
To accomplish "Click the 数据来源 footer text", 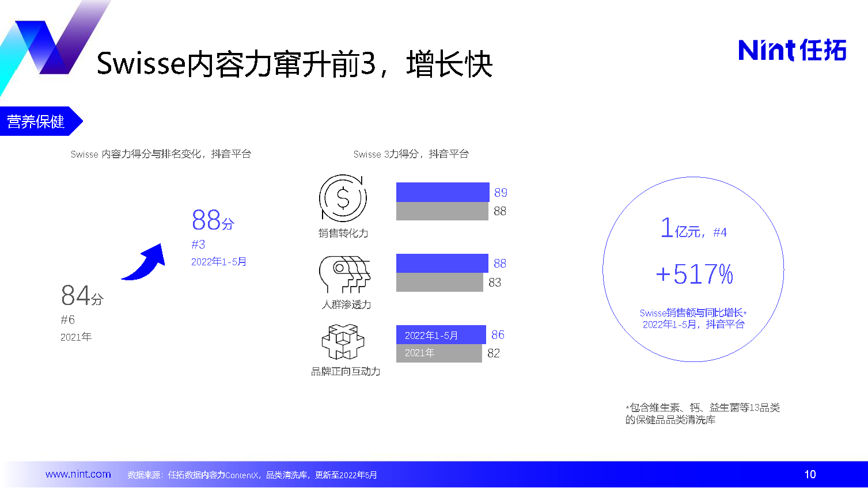I will (x=252, y=475).
